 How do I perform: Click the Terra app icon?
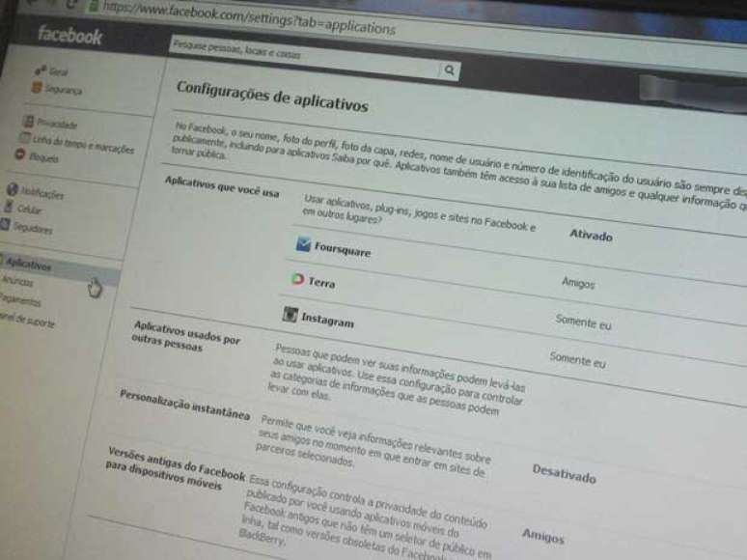pyautogui.click(x=298, y=279)
